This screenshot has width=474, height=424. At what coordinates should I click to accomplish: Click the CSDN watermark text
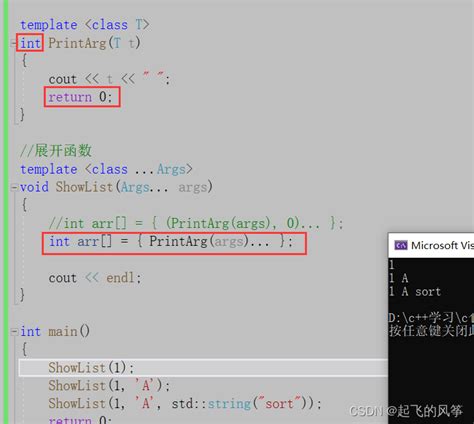pos(406,411)
